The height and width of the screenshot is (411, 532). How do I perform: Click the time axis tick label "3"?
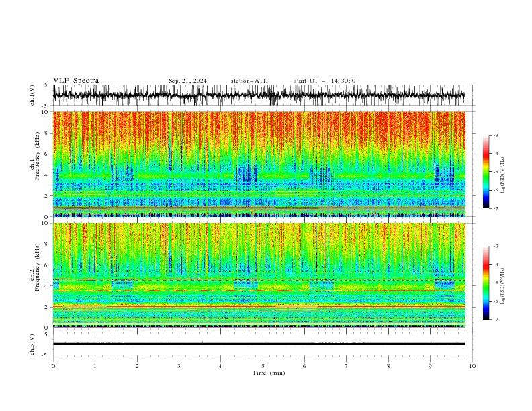[x=179, y=366]
